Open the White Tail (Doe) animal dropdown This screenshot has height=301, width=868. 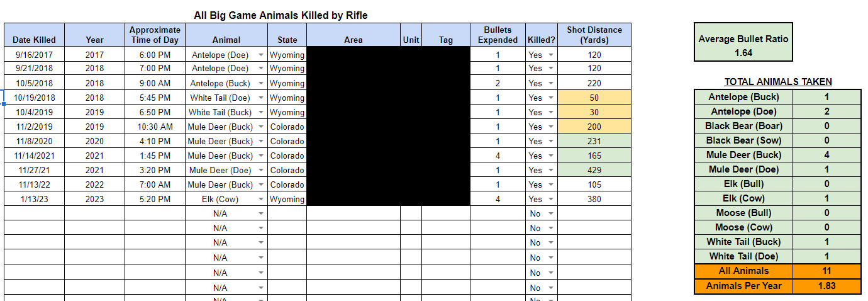point(261,98)
